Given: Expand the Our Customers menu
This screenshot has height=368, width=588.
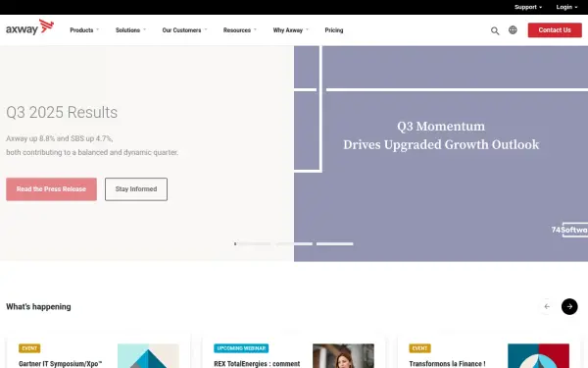Looking at the screenshot, I should (x=184, y=30).
